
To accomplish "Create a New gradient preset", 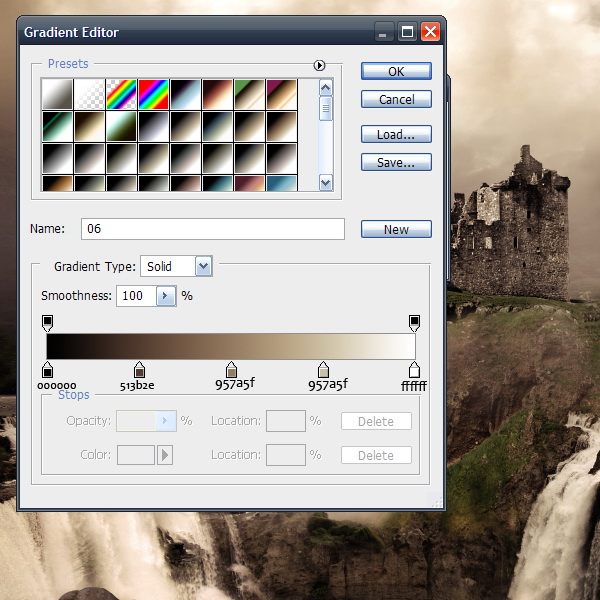I will [x=396, y=229].
